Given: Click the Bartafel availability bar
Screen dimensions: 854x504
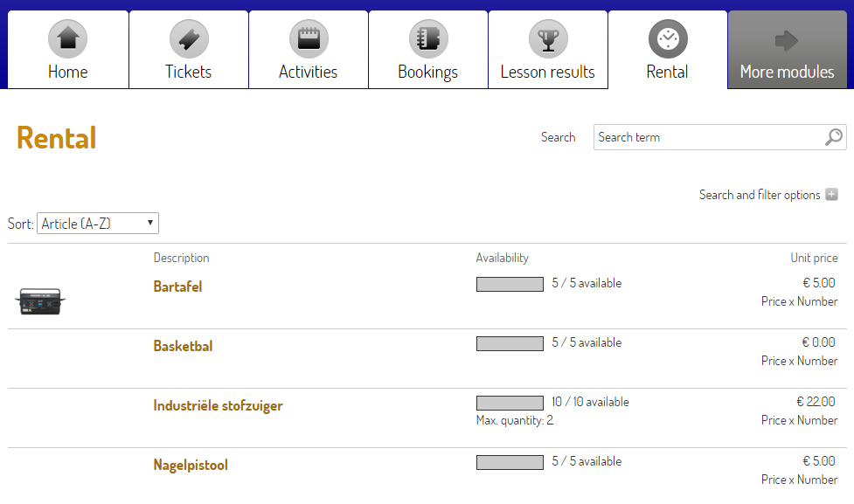Looking at the screenshot, I should pos(510,284).
